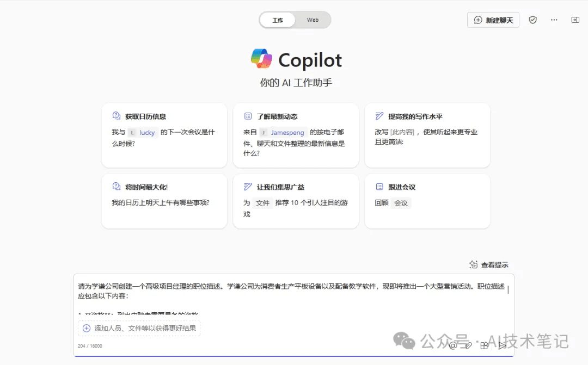Select the 将时间最大化! prompt card
This screenshot has height=365, width=588.
point(164,201)
